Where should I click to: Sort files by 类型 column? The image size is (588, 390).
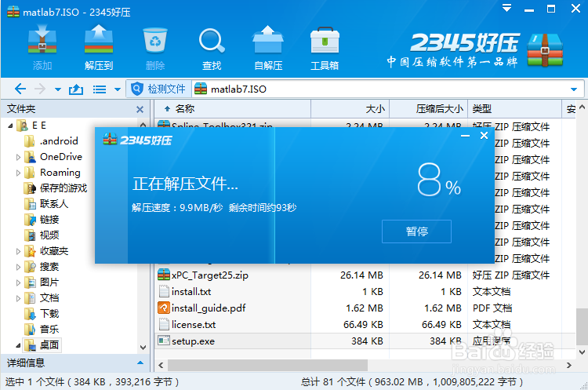[514, 109]
